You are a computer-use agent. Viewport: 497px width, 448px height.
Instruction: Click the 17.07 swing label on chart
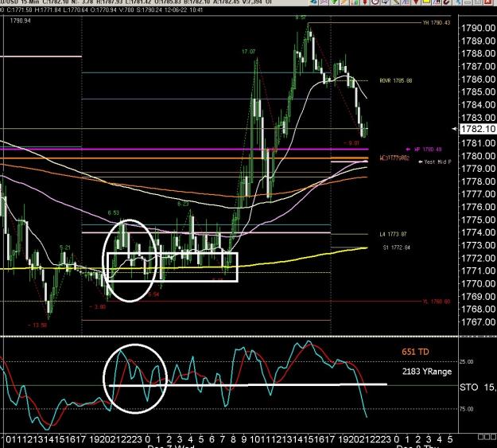pyautogui.click(x=248, y=52)
